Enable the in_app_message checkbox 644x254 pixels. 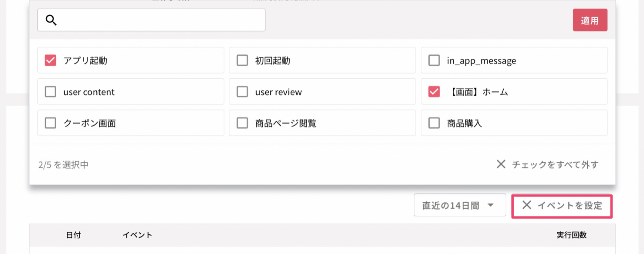434,60
